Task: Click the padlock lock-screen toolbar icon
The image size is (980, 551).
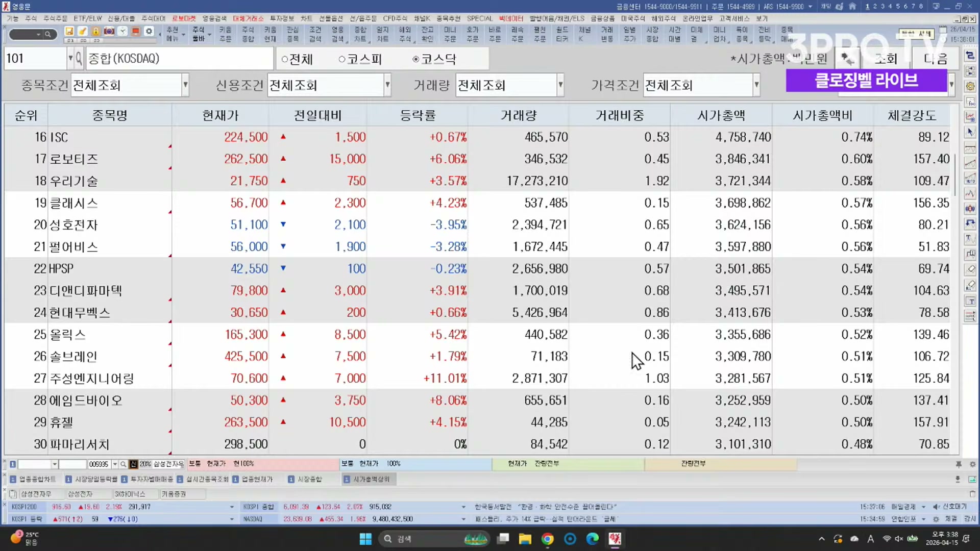Action: 95,31
